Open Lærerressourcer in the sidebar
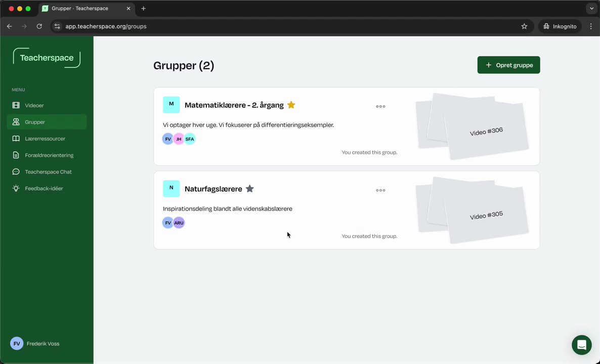Screen dimensions: 600x364 coord(47,139)
